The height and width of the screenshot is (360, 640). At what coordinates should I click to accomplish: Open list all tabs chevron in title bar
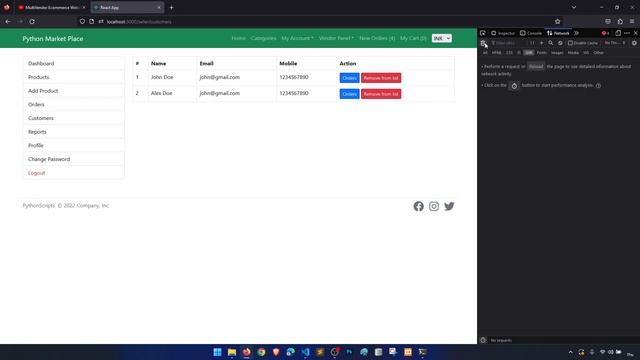574,7
